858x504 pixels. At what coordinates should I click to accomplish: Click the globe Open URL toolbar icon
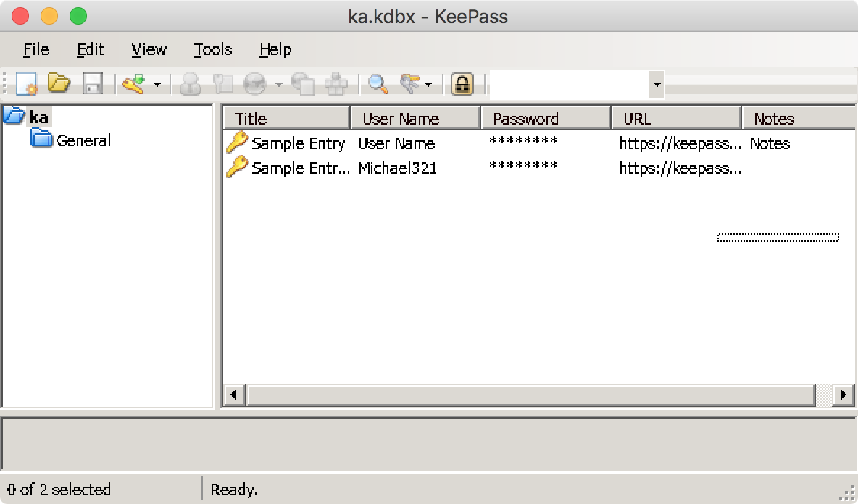[x=255, y=83]
